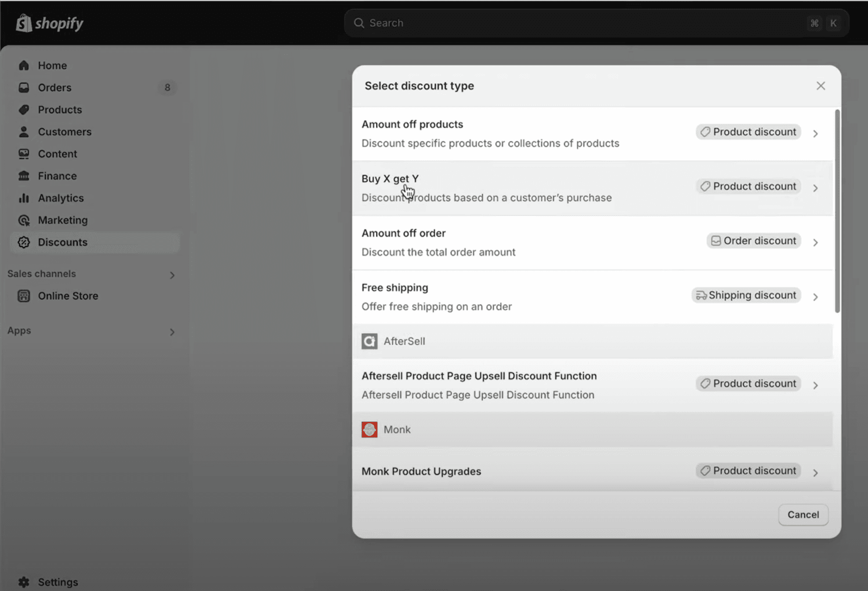The height and width of the screenshot is (591, 868).
Task: Open Discounts in the sidebar
Action: tap(95, 242)
